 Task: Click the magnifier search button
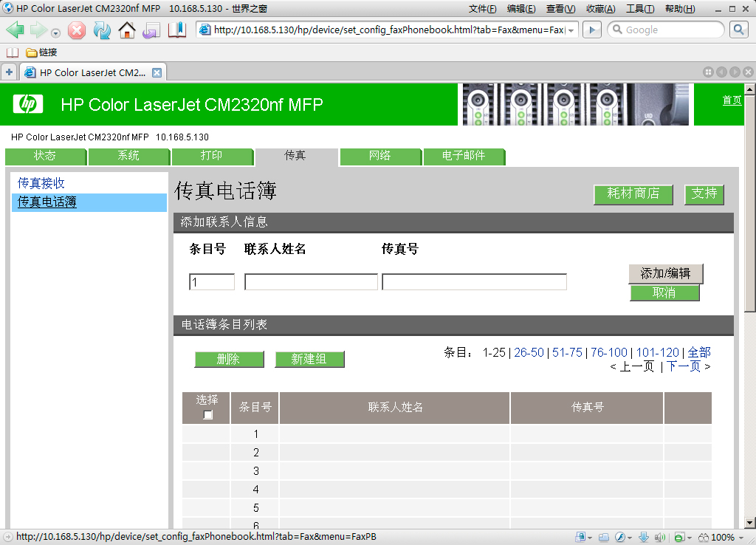pos(738,30)
